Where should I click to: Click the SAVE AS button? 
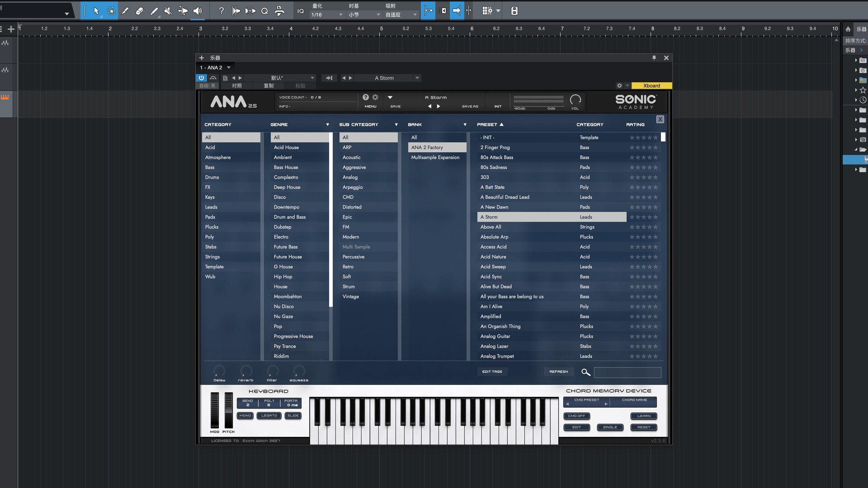(470, 107)
